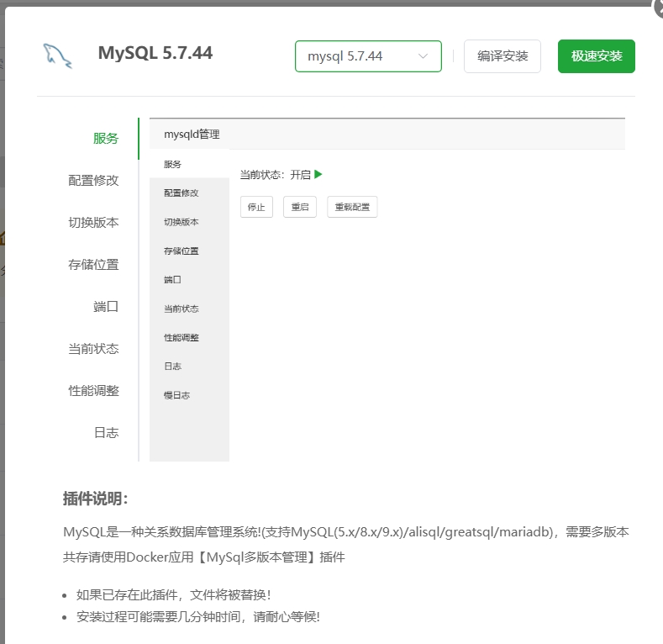The width and height of the screenshot is (663, 644).
Task: Click the green 极速安装 button
Action: click(x=596, y=56)
